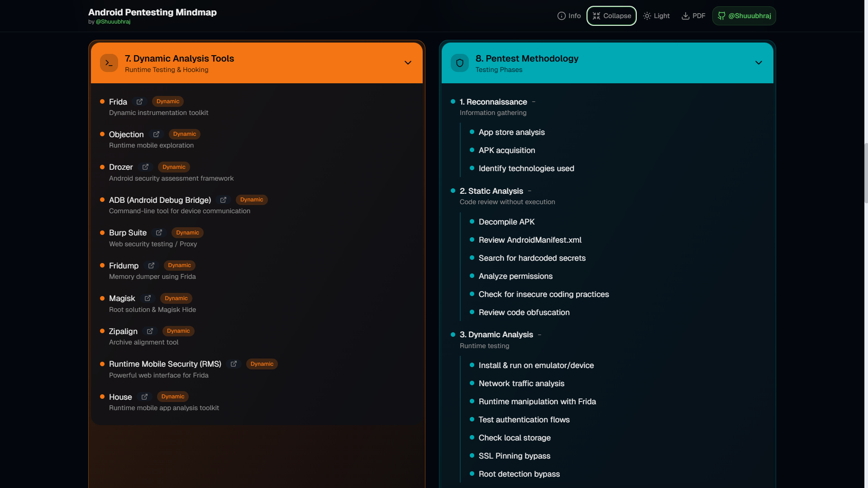
Task: Click Root detection bypass step
Action: click(x=519, y=474)
